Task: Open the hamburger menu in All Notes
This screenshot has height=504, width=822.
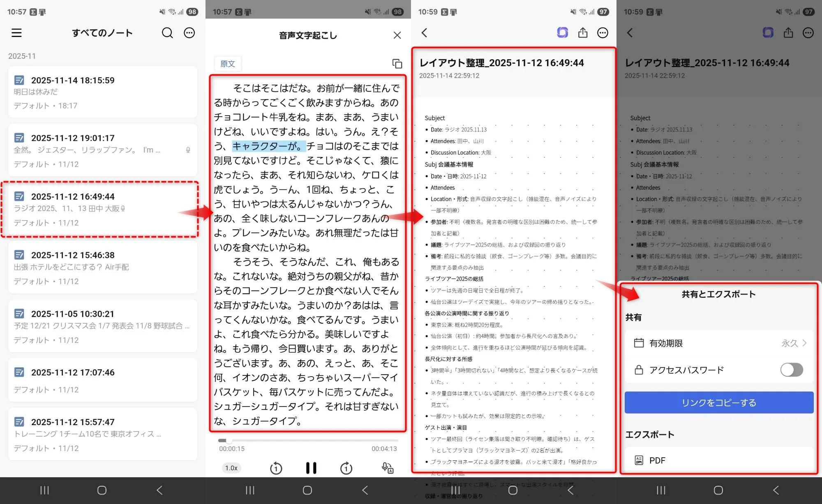Action: click(x=16, y=33)
